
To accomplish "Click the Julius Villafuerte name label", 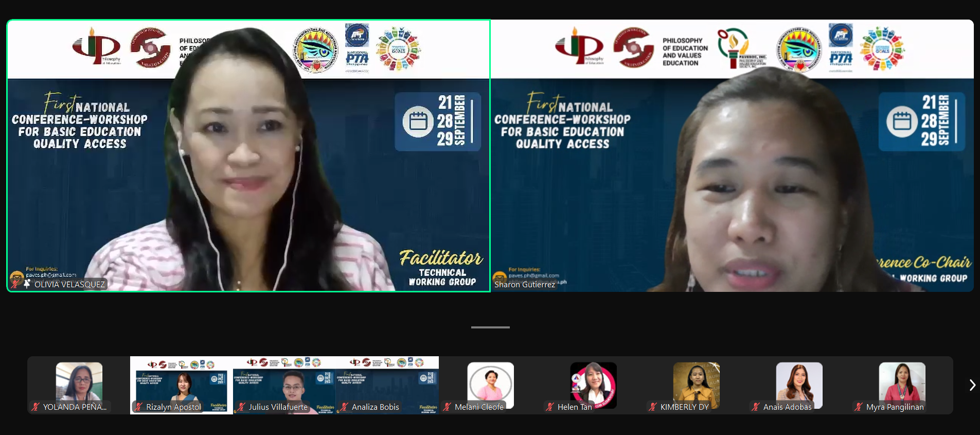I will point(278,407).
